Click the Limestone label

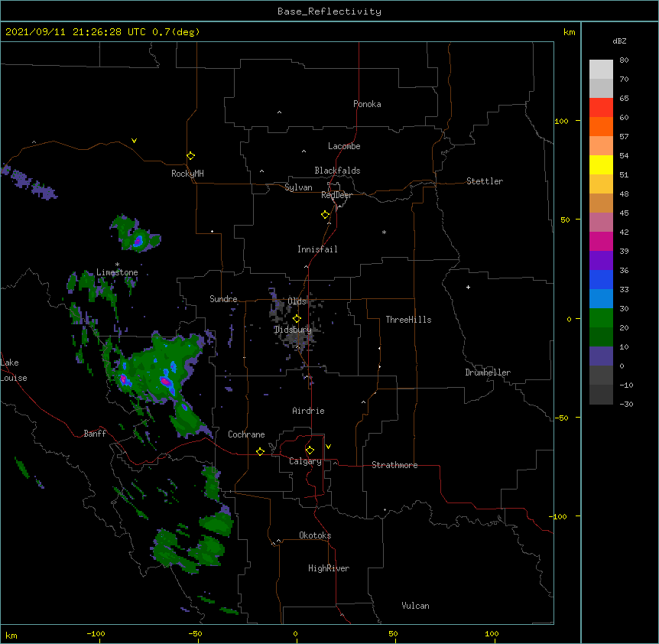117,272
